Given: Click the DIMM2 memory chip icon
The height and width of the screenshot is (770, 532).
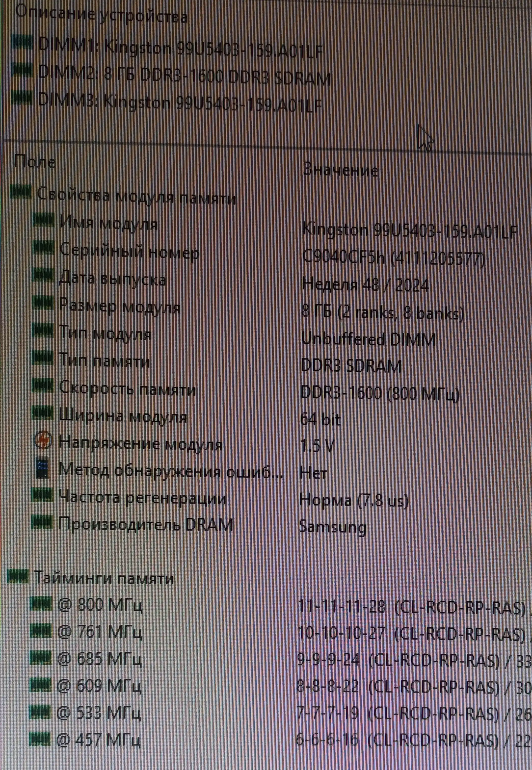Looking at the screenshot, I should [x=22, y=70].
